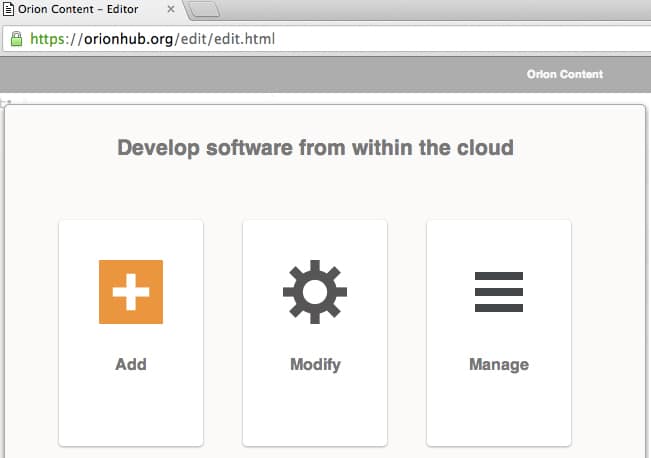Click the Develop software from within the cloud heading

(315, 148)
